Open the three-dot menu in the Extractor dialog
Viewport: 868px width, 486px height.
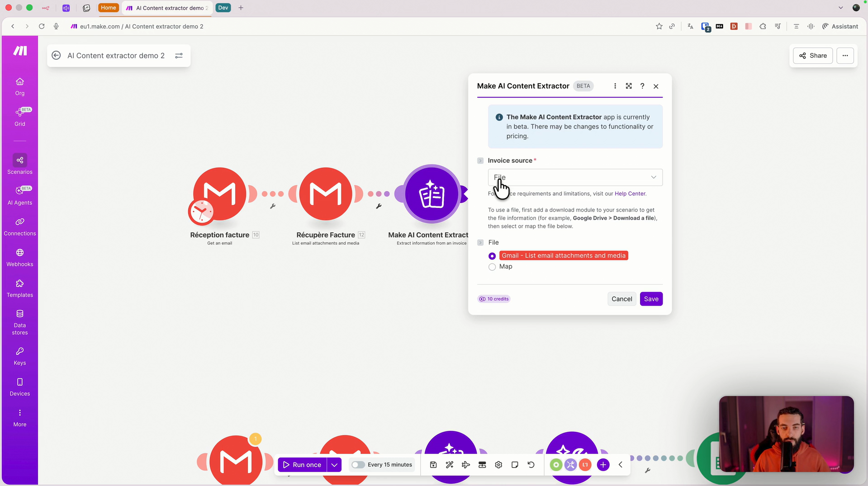tap(615, 86)
